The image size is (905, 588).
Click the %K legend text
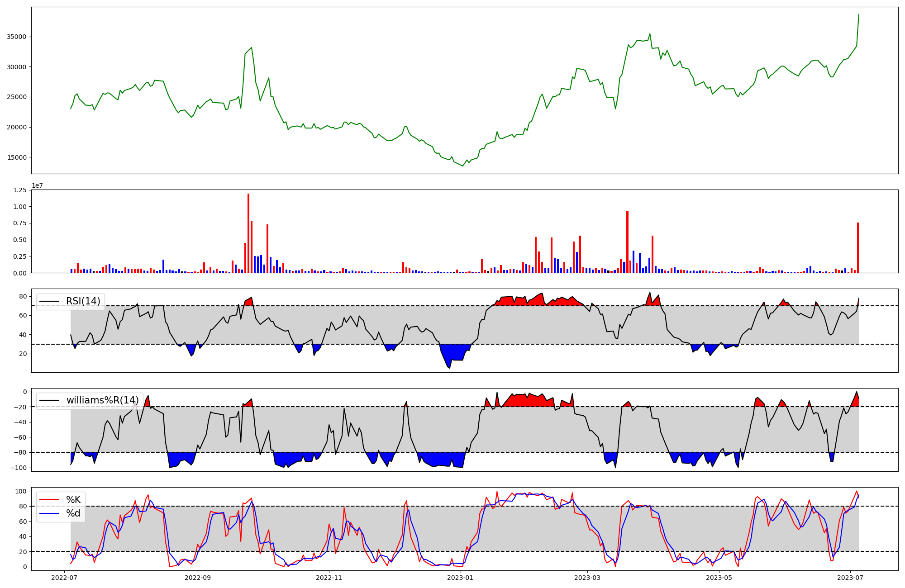73,500
